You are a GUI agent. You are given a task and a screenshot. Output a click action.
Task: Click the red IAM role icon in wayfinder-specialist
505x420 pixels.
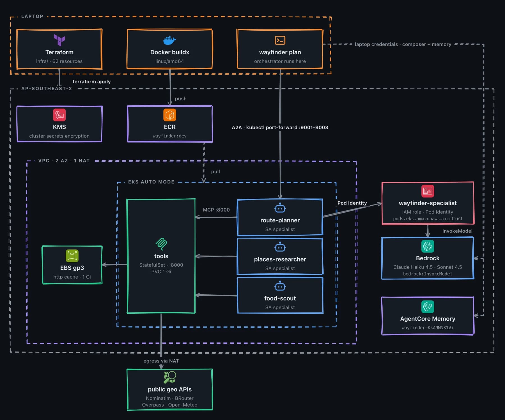pyautogui.click(x=428, y=191)
